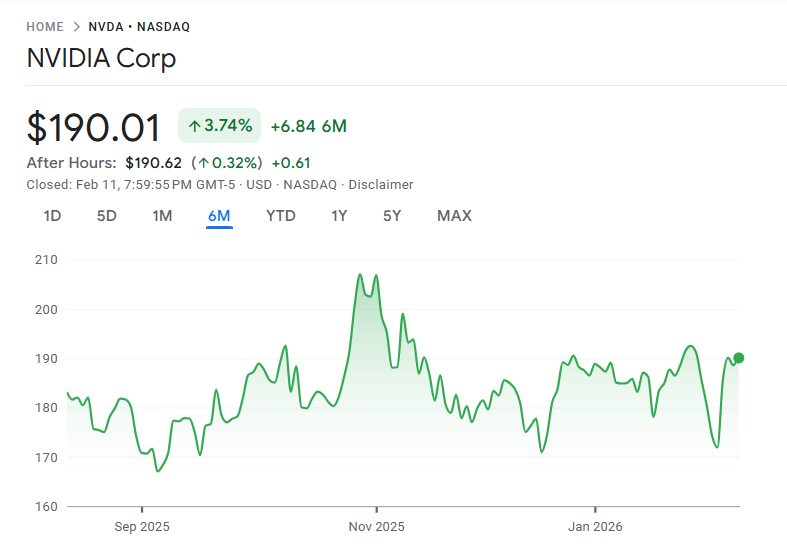Click the +0.61 after-hours change

coord(291,163)
